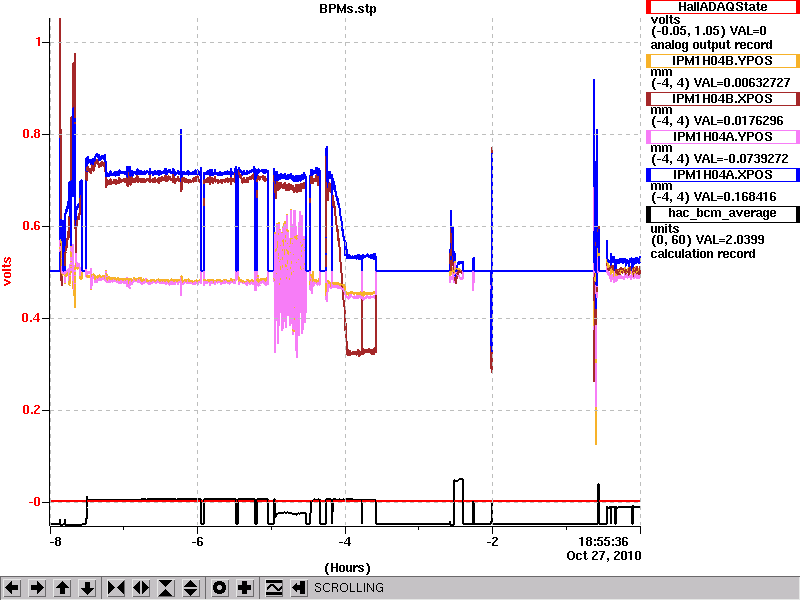This screenshot has width=800, height=600.
Task: Zoom out vertically with the up-down triangles icon
Action: [x=191, y=588]
